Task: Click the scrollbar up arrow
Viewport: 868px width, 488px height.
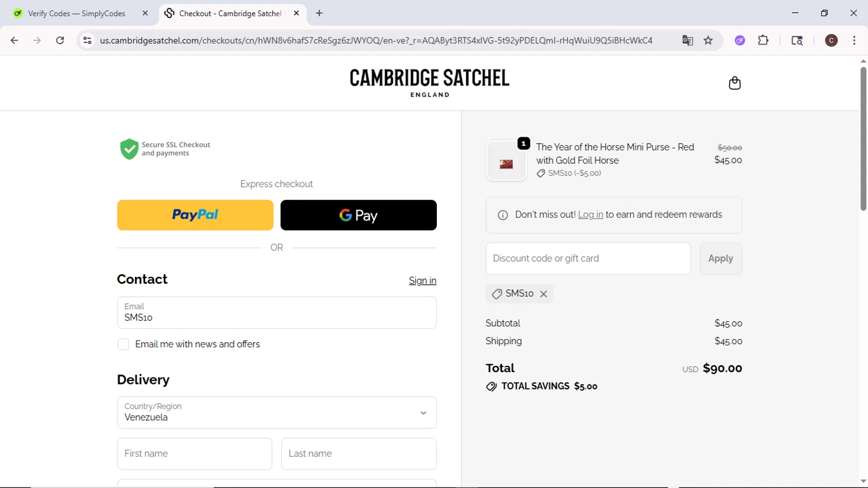Action: [863, 61]
